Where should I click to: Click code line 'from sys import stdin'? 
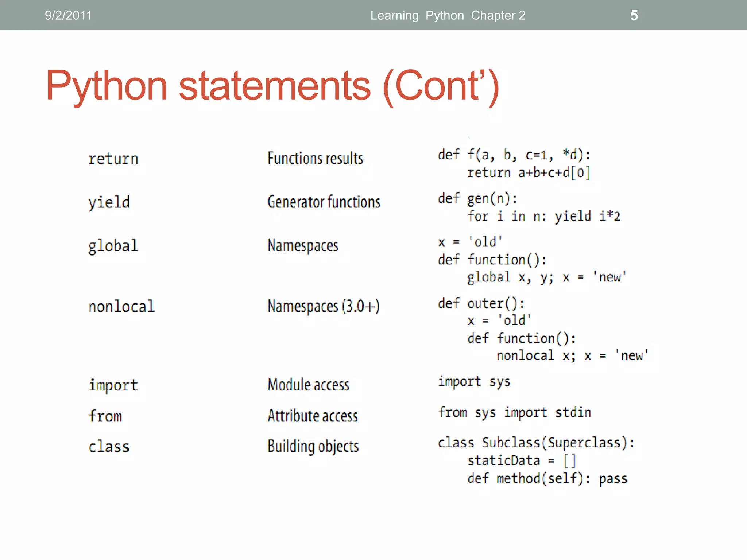tap(515, 412)
